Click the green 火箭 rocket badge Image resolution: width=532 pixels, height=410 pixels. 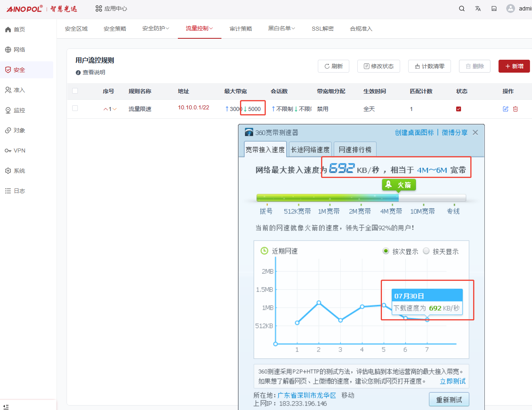pos(399,184)
